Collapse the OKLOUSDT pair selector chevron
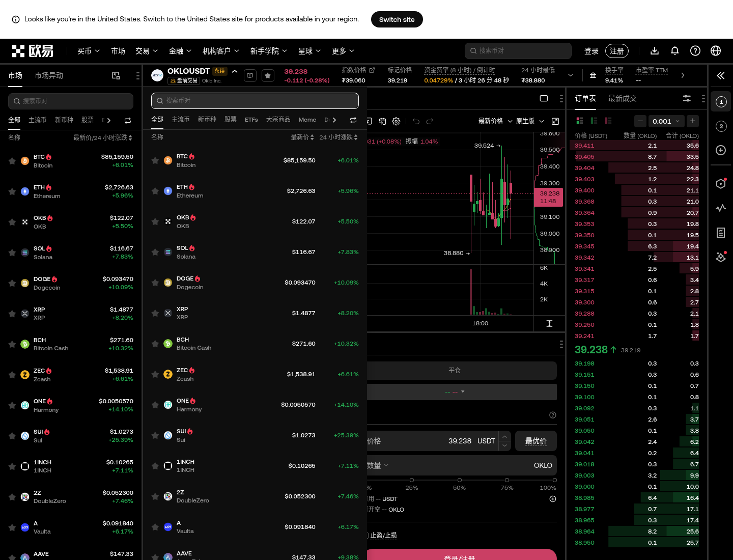The image size is (733, 560). 235,71
